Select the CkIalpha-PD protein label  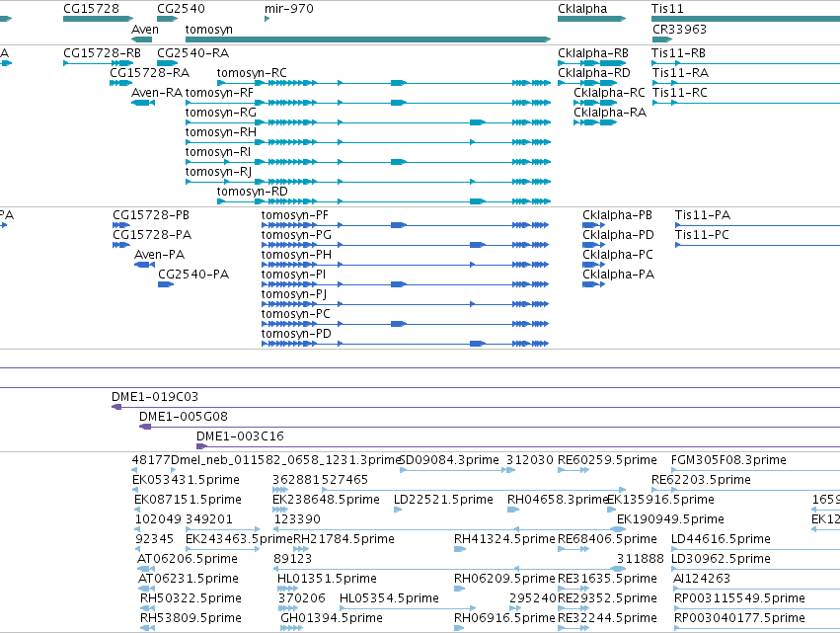618,235
